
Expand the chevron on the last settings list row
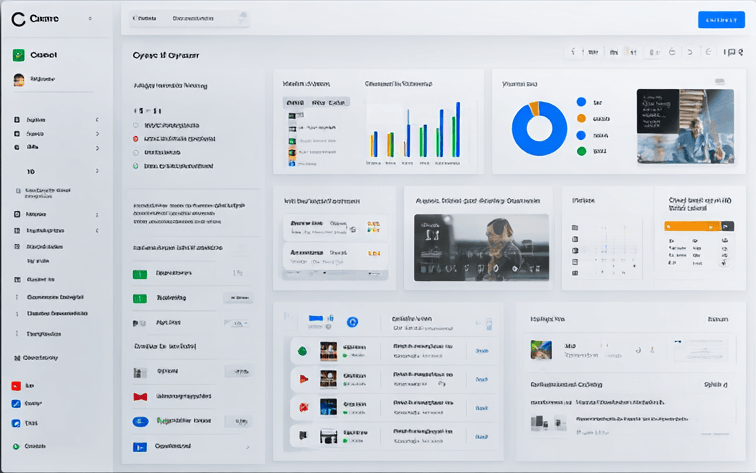(247, 447)
